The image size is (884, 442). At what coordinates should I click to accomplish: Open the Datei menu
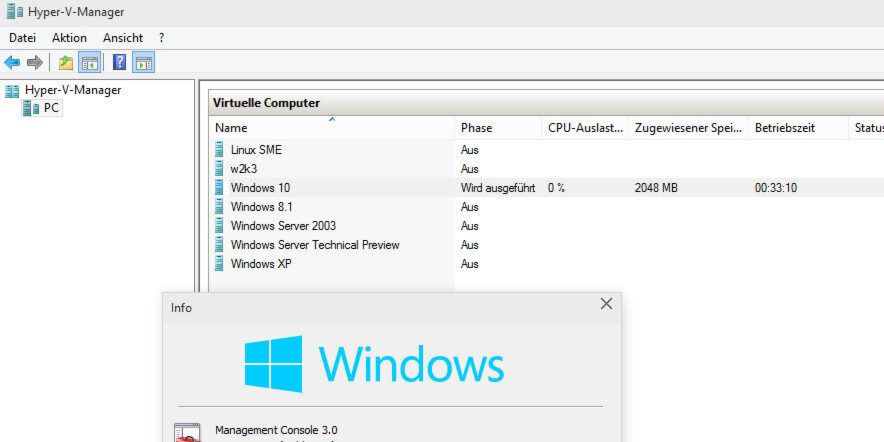point(23,38)
